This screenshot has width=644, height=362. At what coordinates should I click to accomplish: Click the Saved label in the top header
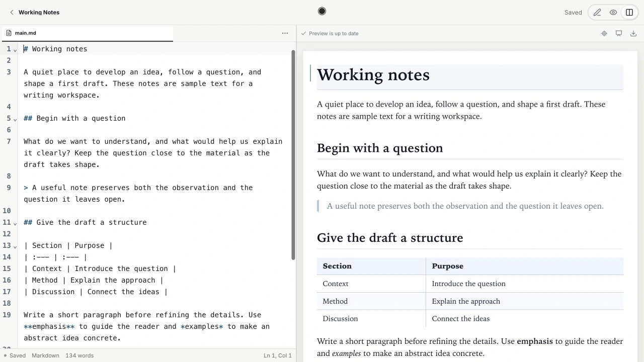[573, 13]
